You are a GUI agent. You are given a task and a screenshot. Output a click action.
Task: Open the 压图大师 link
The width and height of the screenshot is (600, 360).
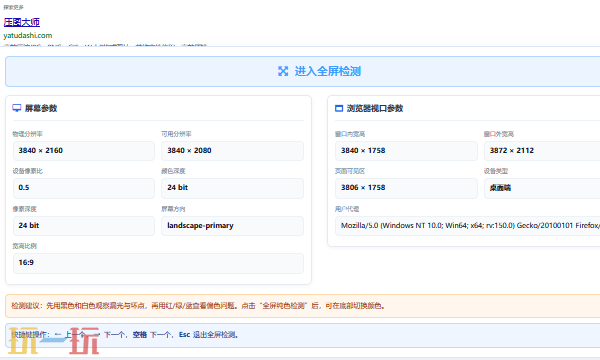point(22,22)
